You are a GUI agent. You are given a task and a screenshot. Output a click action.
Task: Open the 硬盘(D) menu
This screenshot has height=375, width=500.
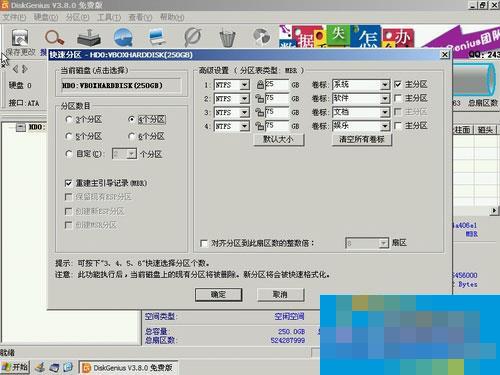click(x=46, y=17)
